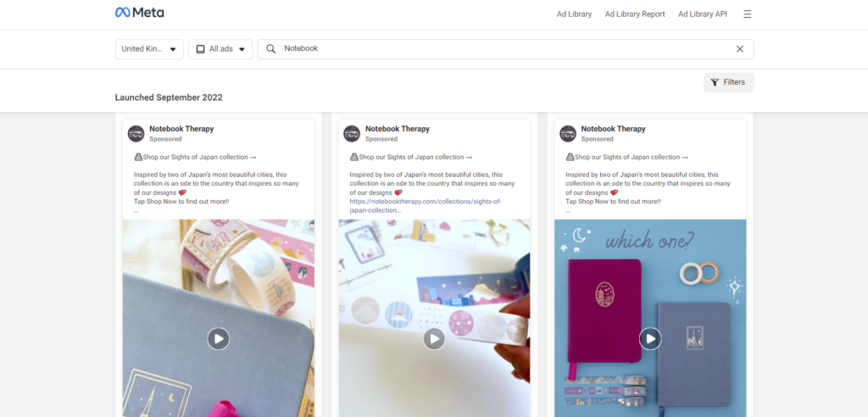
Task: Open the Filters button
Action: (728, 82)
